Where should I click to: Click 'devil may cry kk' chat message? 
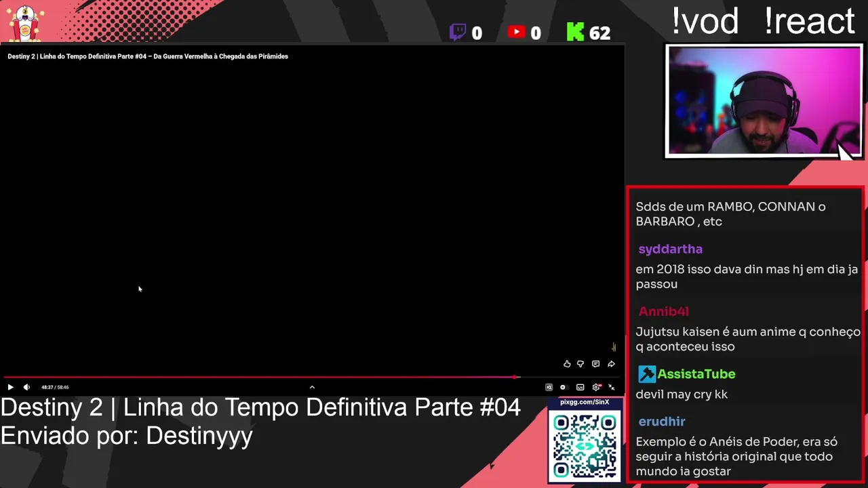(682, 394)
